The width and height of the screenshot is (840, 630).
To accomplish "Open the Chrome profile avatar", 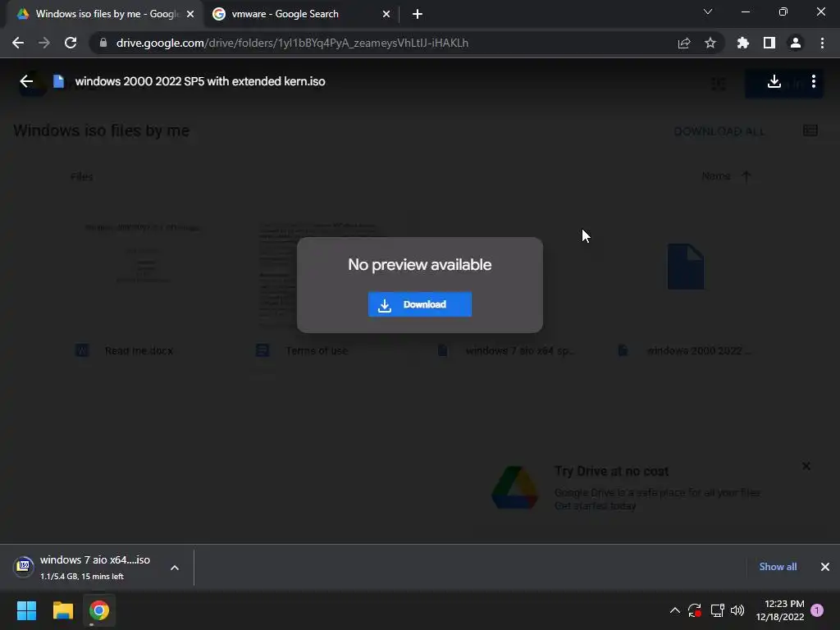I will coord(796,43).
